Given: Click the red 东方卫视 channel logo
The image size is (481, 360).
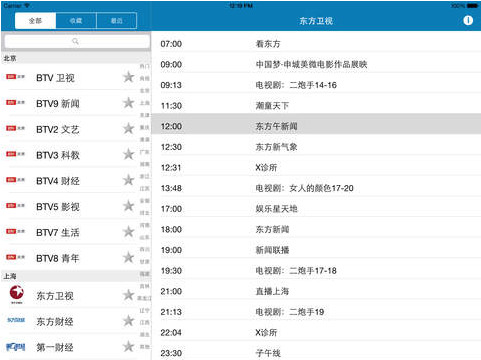Looking at the screenshot, I should click(x=16, y=294).
